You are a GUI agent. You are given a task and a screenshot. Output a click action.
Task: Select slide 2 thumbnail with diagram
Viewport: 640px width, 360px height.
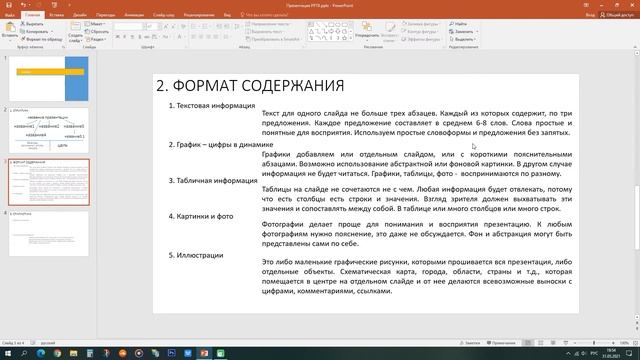(x=49, y=131)
